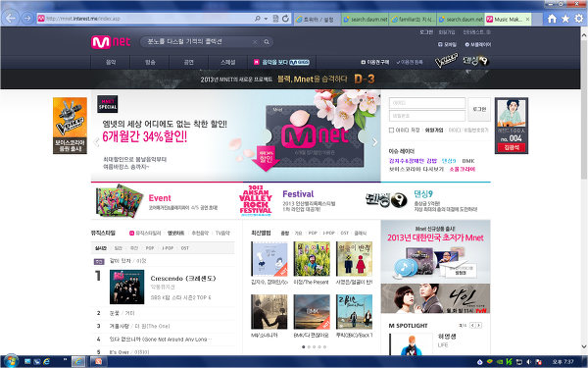This screenshot has width=588, height=368.
Task: Open the Crescendo (크레센도) chart entry
Action: point(183,279)
